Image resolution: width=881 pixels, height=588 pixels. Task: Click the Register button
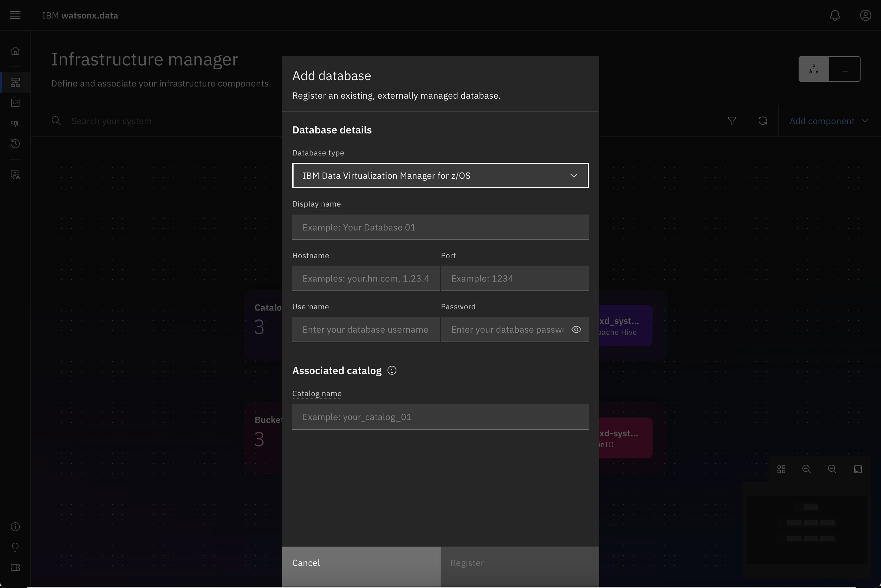519,566
